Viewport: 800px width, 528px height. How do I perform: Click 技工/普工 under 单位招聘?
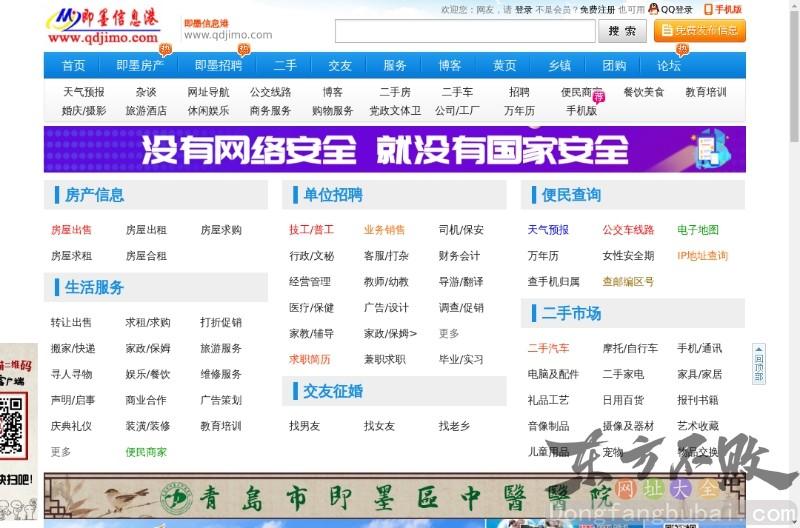[x=311, y=230]
